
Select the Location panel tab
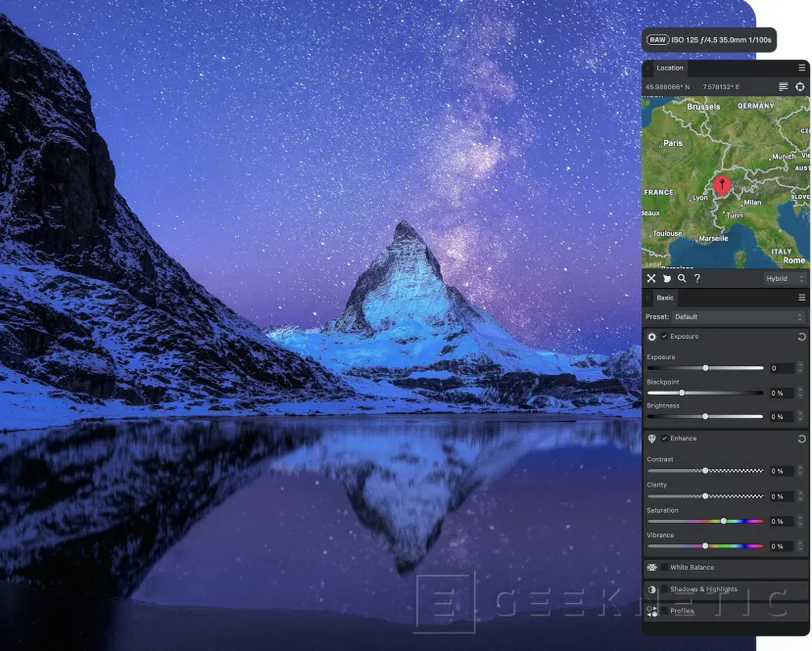[670, 68]
